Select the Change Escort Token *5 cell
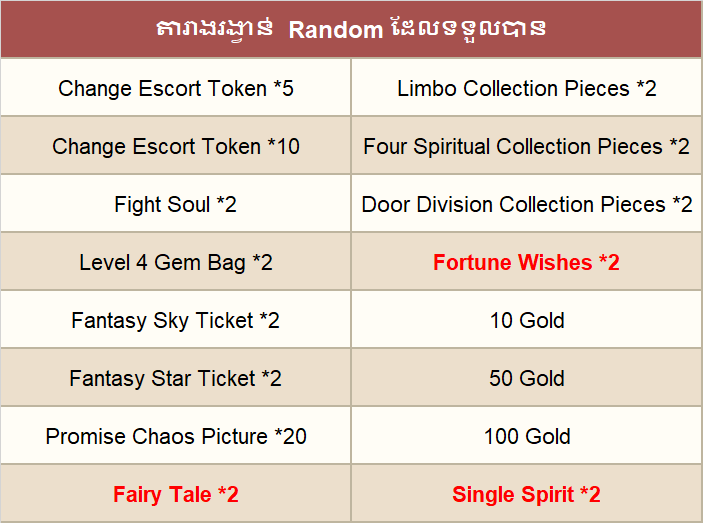 pos(176,88)
